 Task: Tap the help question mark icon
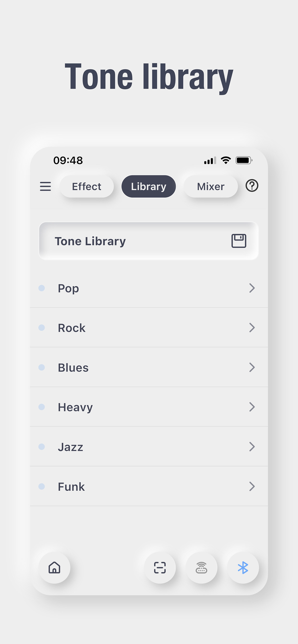(252, 186)
